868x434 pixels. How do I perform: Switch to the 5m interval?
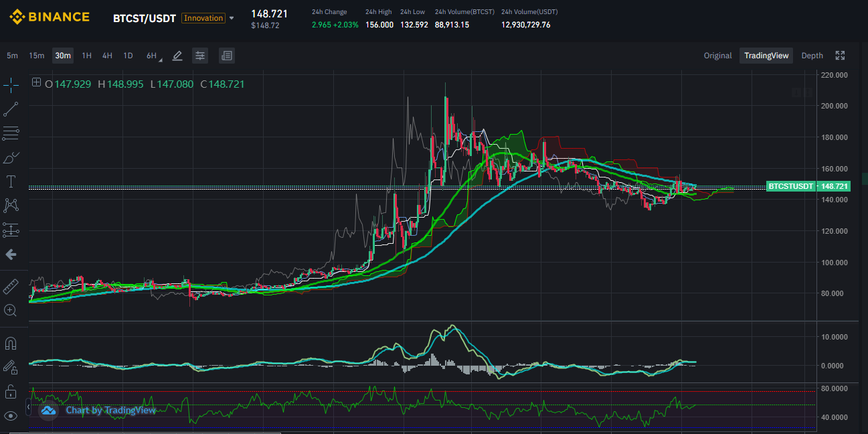(12, 56)
